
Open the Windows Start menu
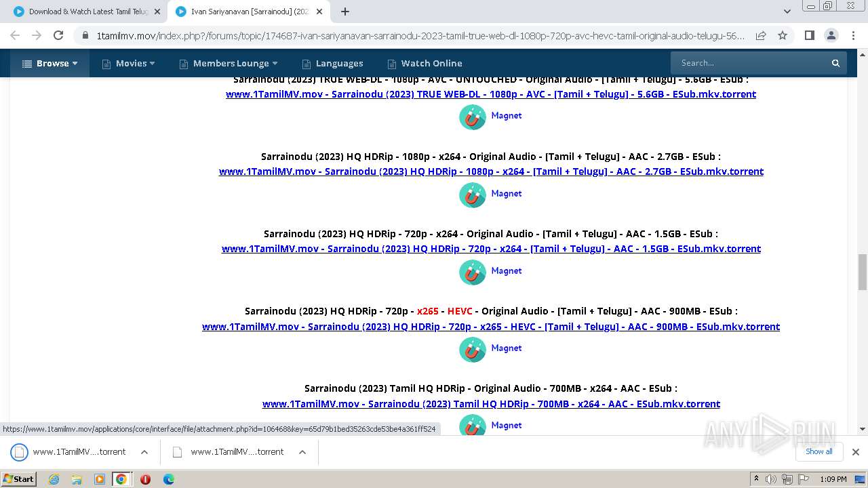tap(18, 479)
